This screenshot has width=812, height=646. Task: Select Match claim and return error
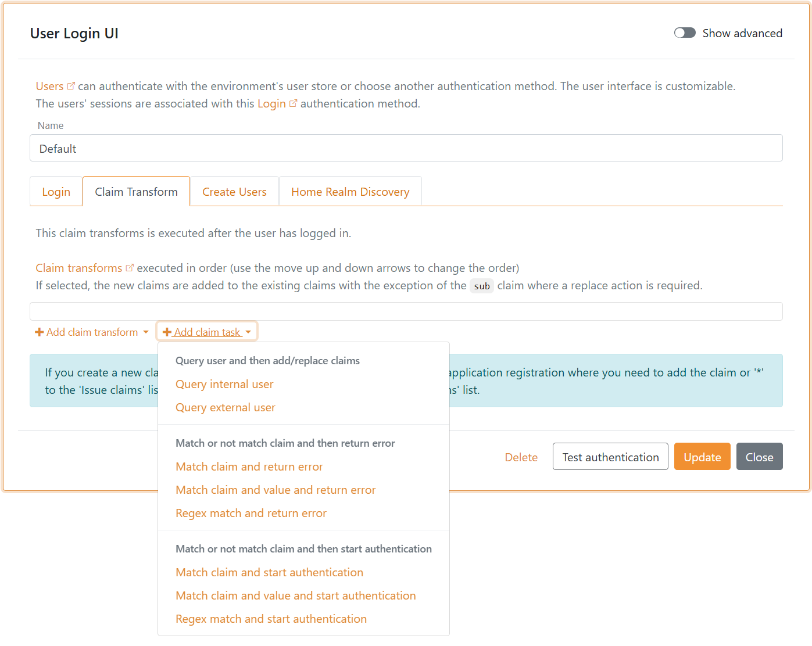249,466
